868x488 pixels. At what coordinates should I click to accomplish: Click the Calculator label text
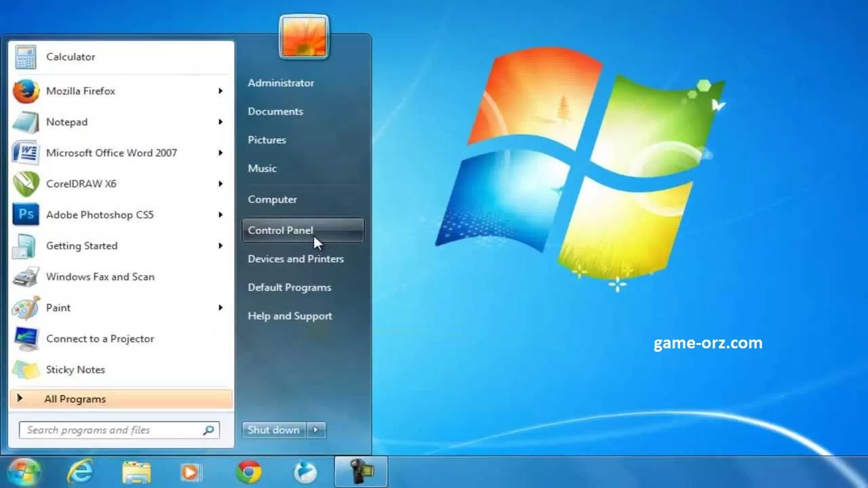coord(71,57)
